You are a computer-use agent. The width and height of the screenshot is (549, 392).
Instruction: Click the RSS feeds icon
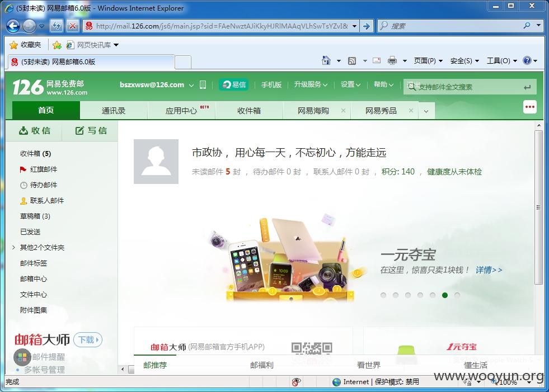(x=352, y=61)
